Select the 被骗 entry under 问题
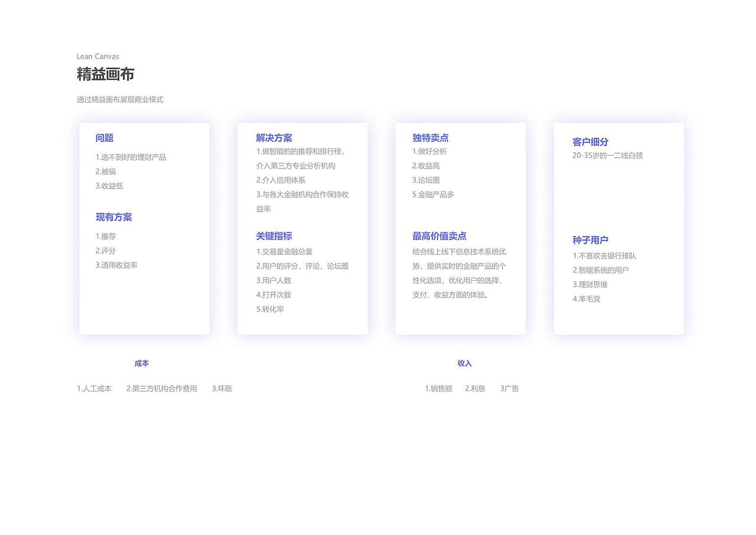756x535 pixels. (106, 171)
